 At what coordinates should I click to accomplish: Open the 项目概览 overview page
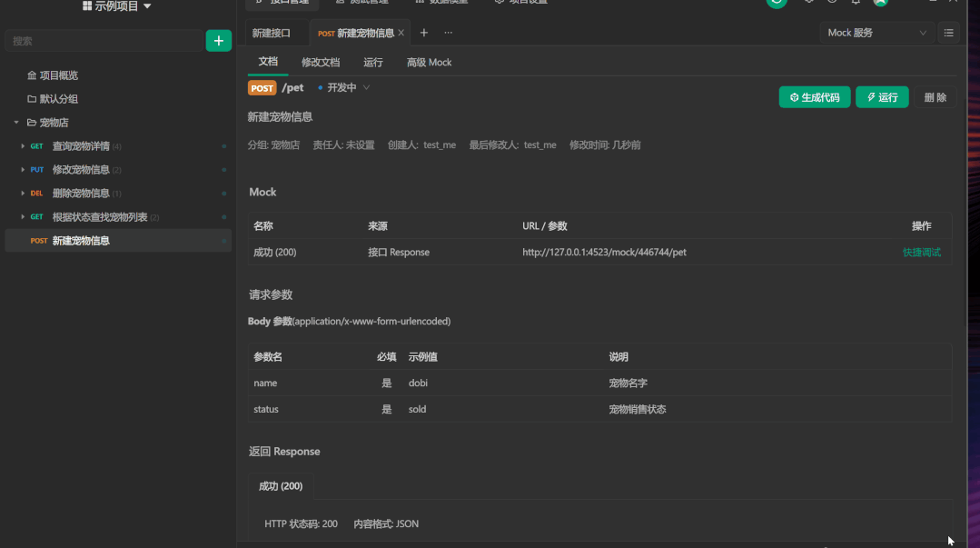tap(59, 75)
